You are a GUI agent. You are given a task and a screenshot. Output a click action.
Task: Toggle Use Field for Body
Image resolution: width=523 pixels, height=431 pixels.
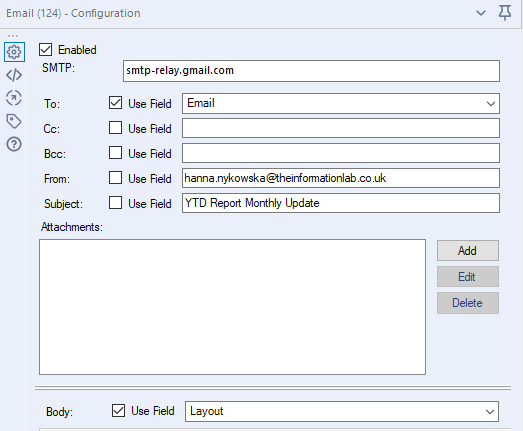coord(118,411)
